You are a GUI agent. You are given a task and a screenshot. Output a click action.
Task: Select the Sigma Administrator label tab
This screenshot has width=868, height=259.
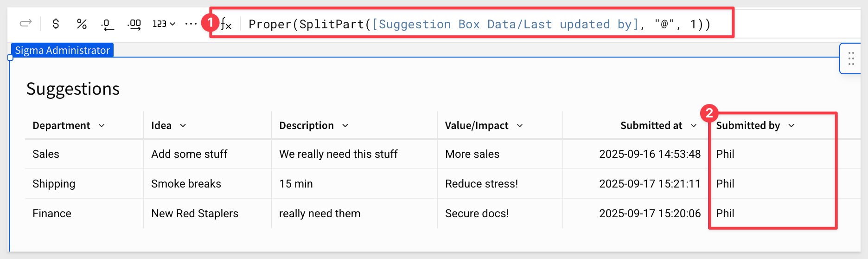[62, 50]
